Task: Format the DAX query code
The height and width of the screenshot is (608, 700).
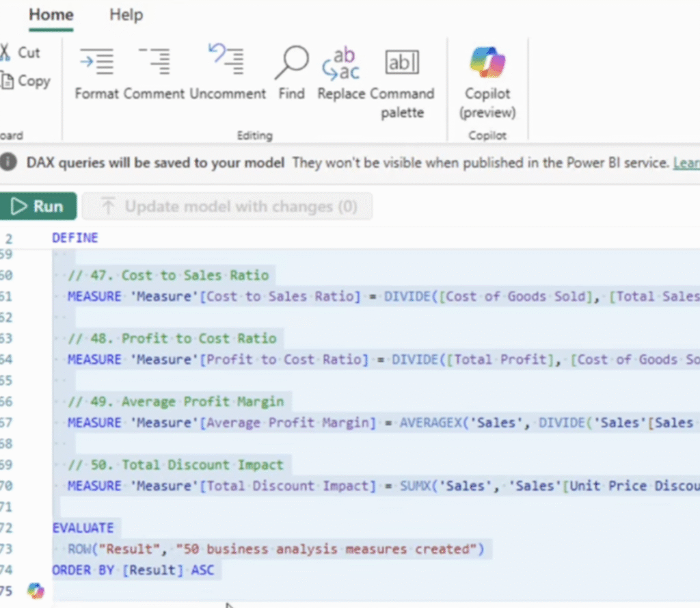Action: [96, 72]
